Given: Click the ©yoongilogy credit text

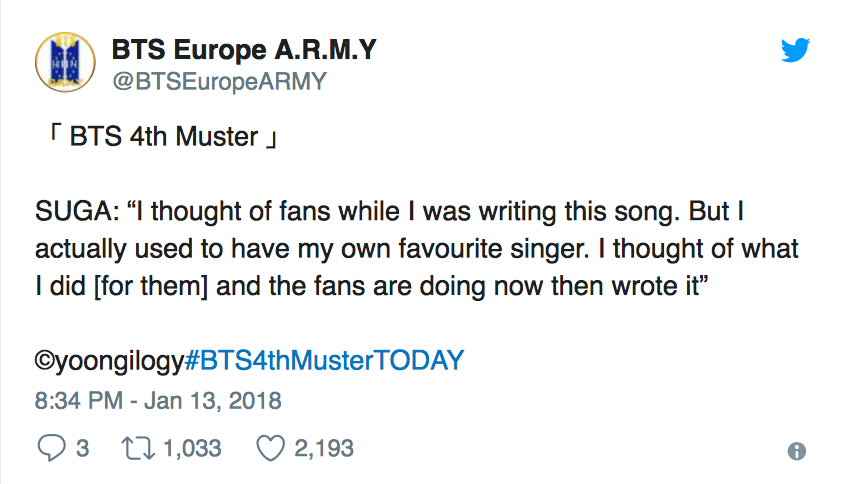Looking at the screenshot, I should click(109, 361).
